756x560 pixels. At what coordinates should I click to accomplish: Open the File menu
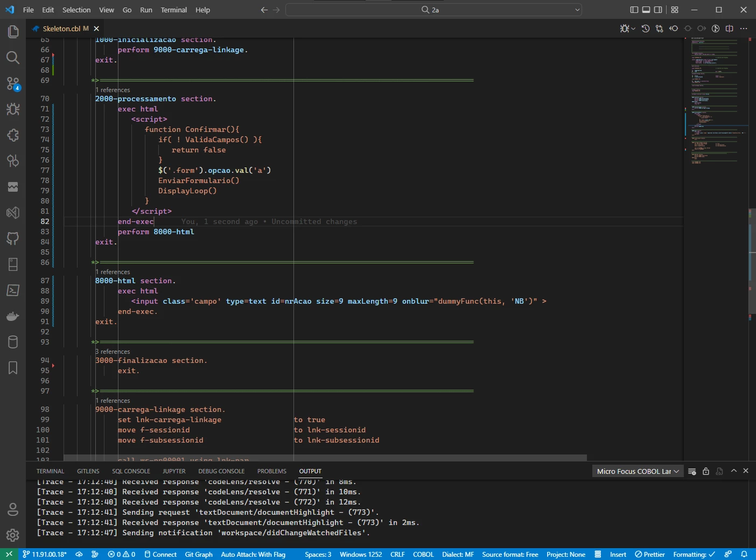tap(29, 10)
